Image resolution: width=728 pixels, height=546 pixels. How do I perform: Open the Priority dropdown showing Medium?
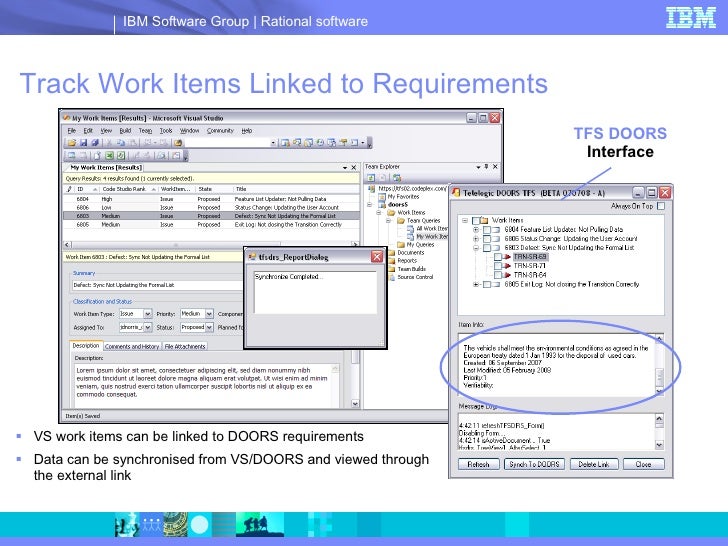pyautogui.click(x=209, y=314)
